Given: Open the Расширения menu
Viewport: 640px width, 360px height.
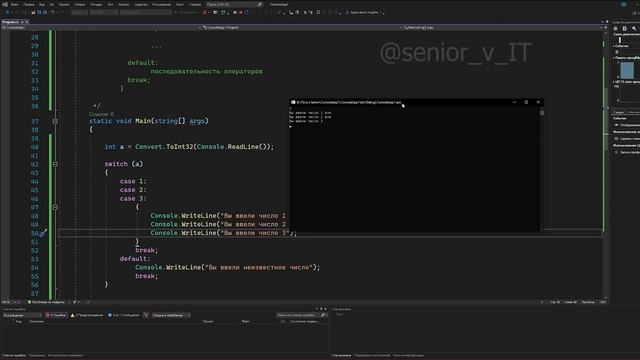Looking at the screenshot, I should [x=162, y=4].
